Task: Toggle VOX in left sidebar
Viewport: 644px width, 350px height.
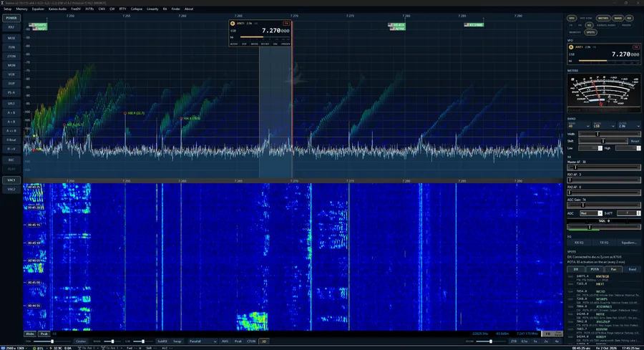Action: click(x=11, y=74)
